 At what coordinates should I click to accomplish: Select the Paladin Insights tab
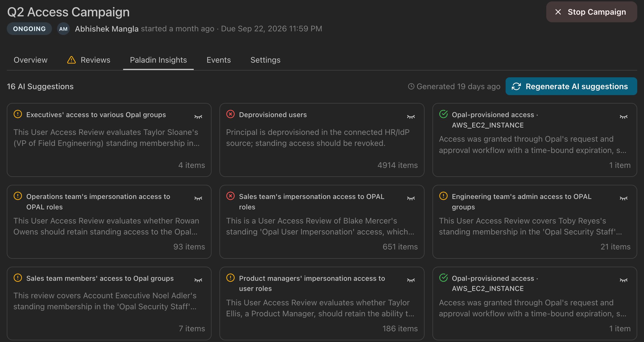click(158, 60)
